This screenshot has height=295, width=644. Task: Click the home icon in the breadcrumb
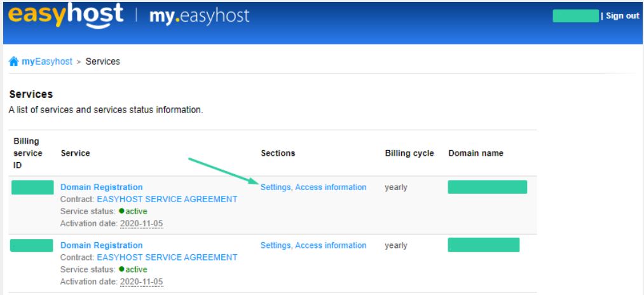click(13, 62)
